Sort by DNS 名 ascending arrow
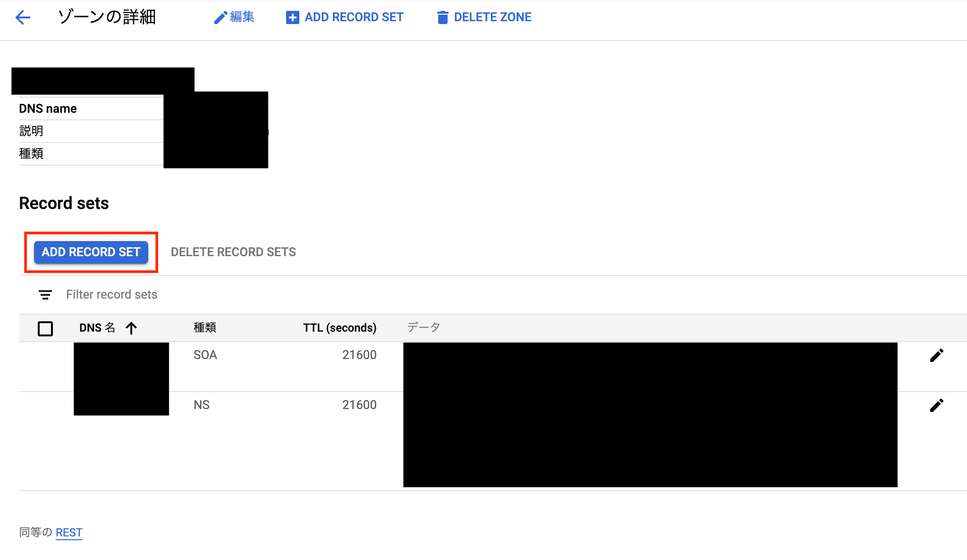 pos(131,328)
